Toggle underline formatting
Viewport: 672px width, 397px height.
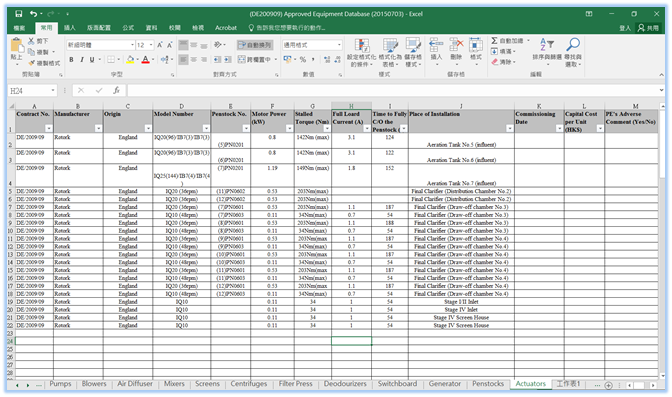click(x=92, y=60)
